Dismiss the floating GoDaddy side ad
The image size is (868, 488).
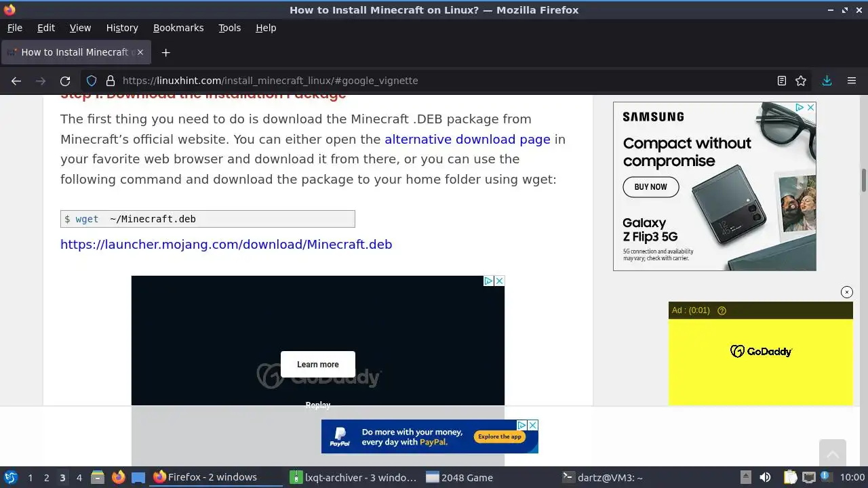[847, 292]
